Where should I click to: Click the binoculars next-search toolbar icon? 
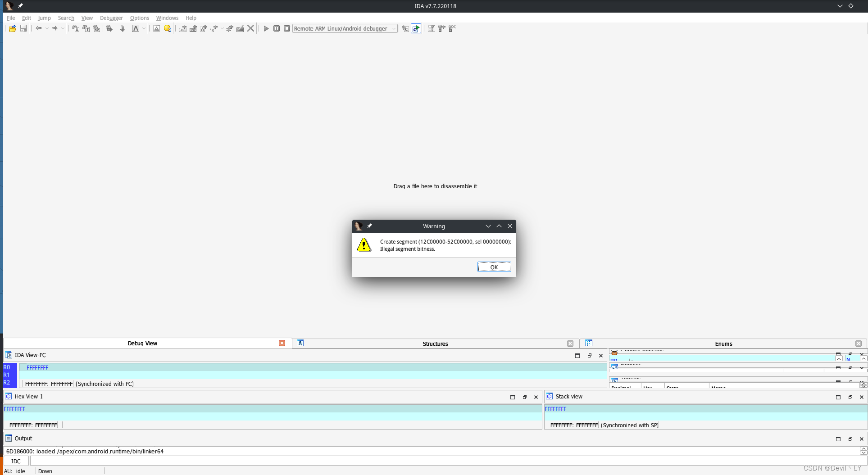point(109,28)
